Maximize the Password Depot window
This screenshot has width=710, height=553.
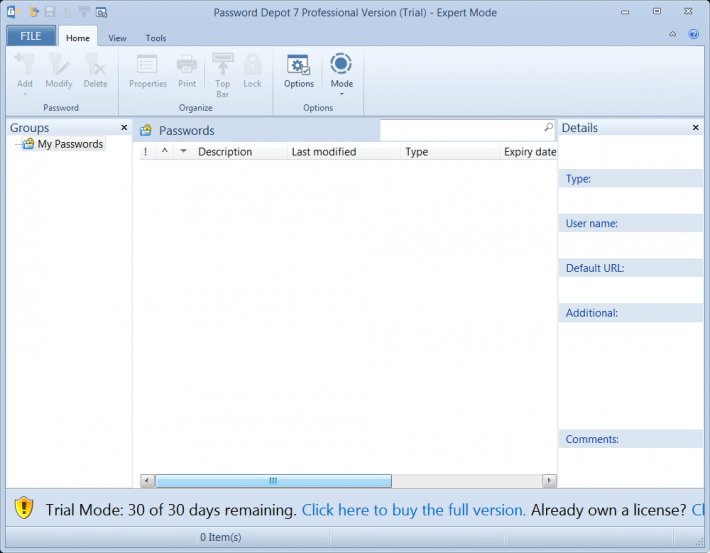pyautogui.click(x=657, y=11)
